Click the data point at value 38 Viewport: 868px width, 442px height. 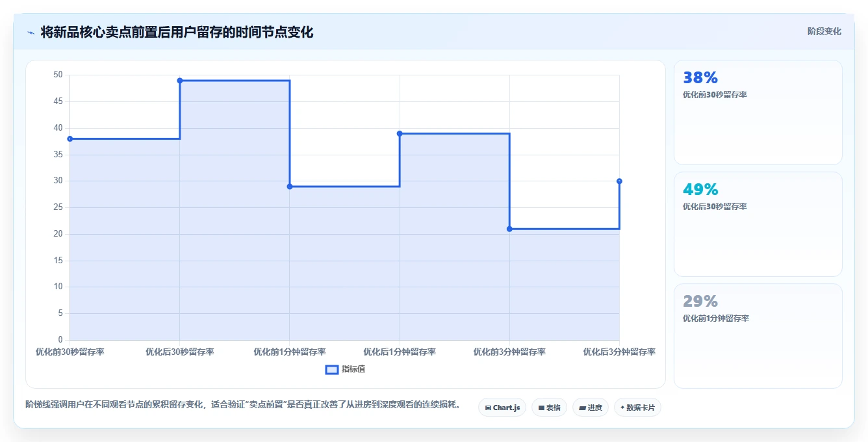tap(70, 138)
